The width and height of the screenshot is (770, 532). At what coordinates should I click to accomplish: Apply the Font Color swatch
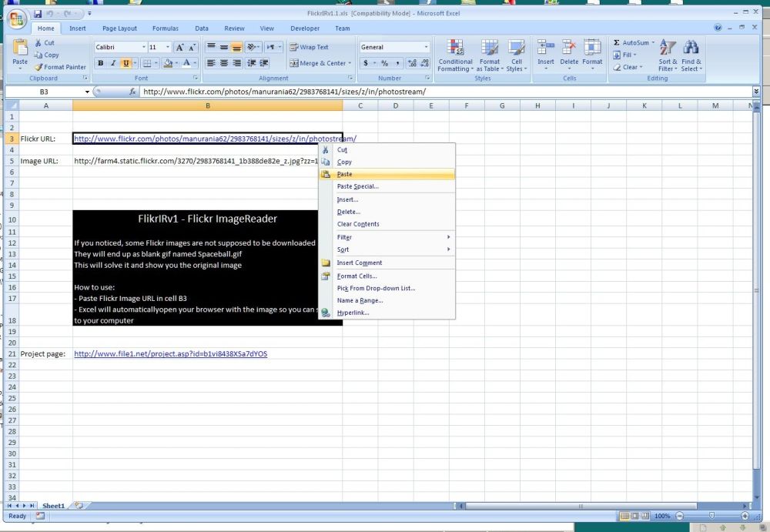pos(186,63)
